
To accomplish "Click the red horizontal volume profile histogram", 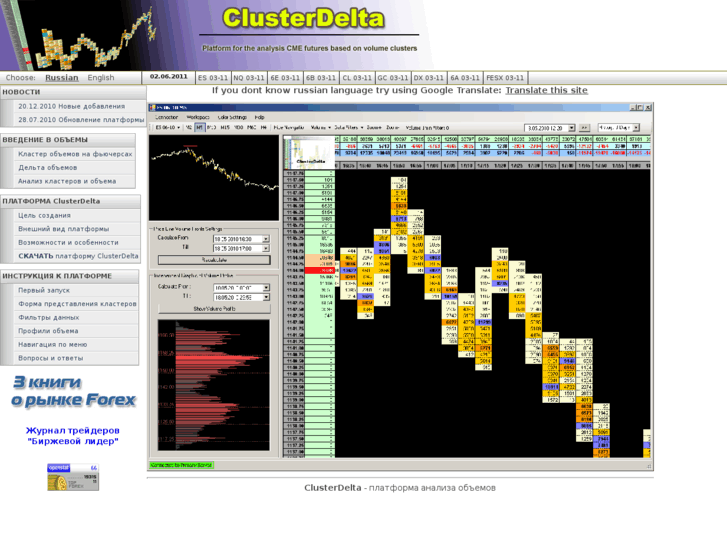I will pos(214,385).
